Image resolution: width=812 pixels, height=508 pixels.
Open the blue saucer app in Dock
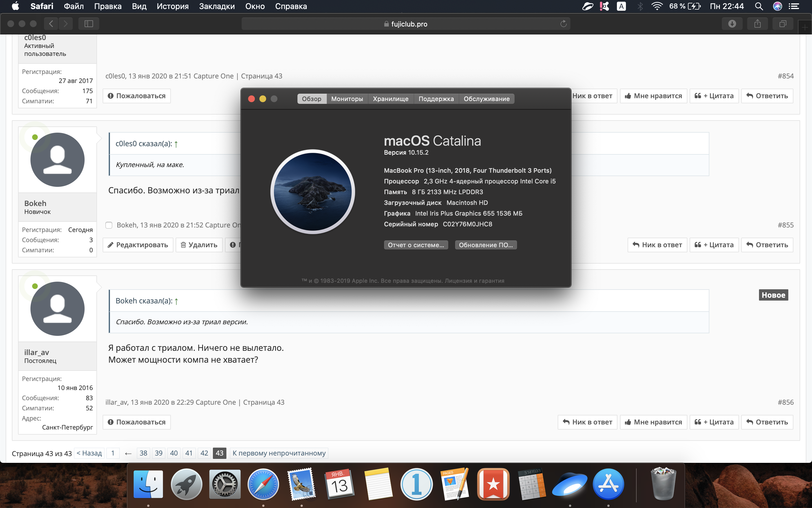[x=570, y=485]
